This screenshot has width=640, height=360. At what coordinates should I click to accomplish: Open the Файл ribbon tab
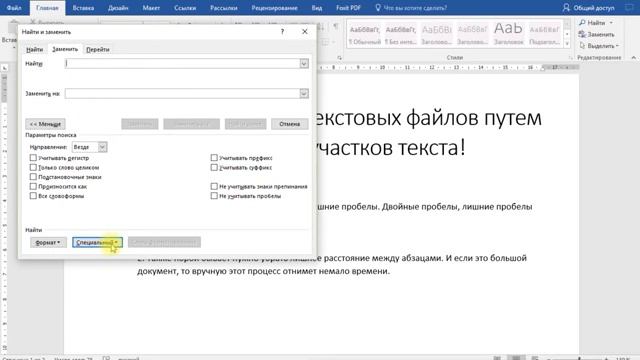(14, 8)
